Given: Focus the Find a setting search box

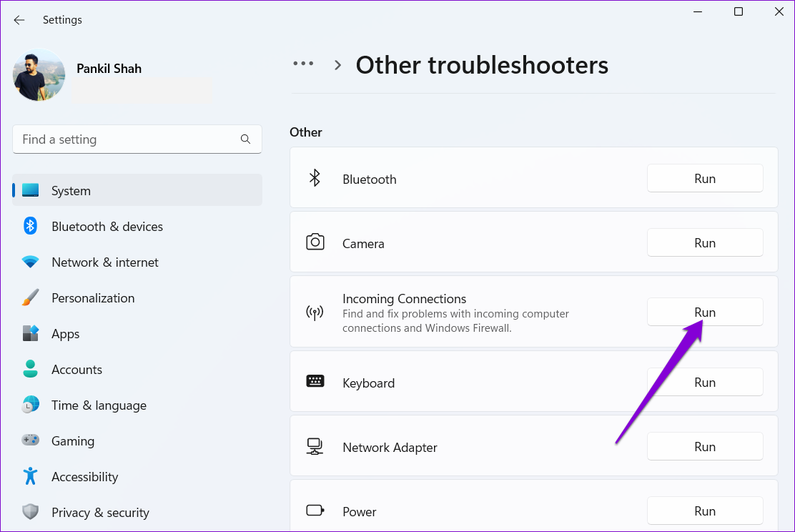Looking at the screenshot, I should pos(137,139).
